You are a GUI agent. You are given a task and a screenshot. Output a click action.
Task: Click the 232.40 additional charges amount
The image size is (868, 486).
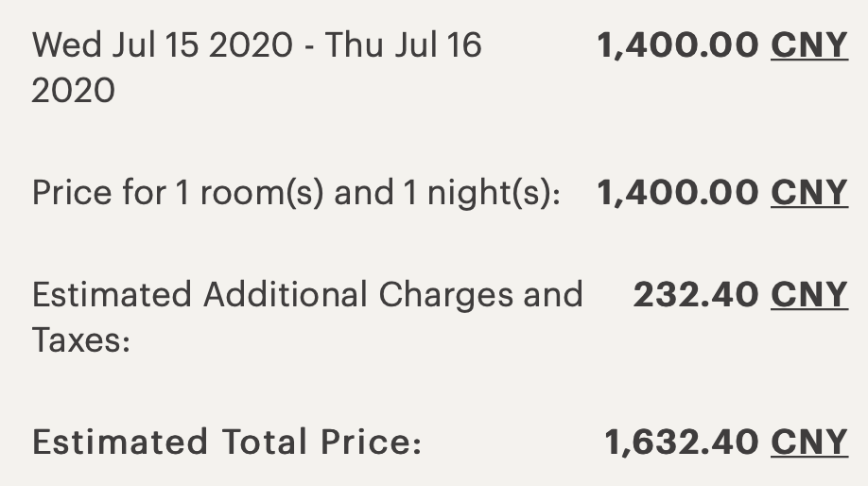click(x=696, y=295)
